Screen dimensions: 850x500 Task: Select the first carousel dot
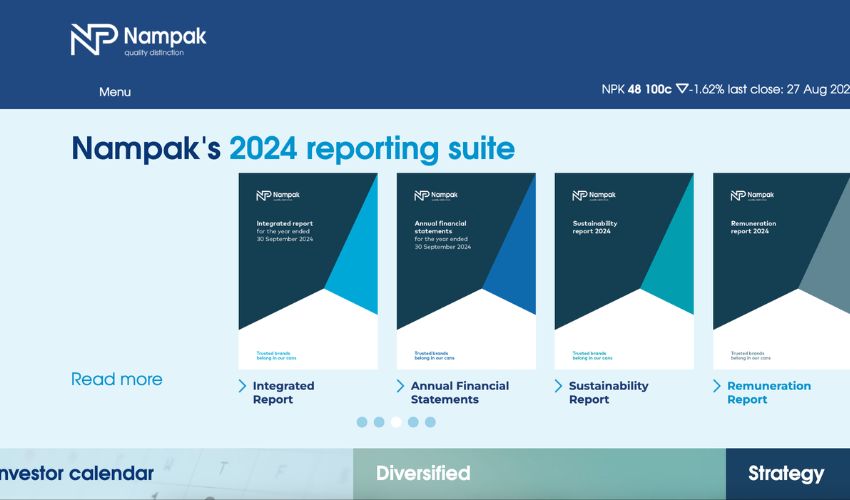[x=362, y=422]
